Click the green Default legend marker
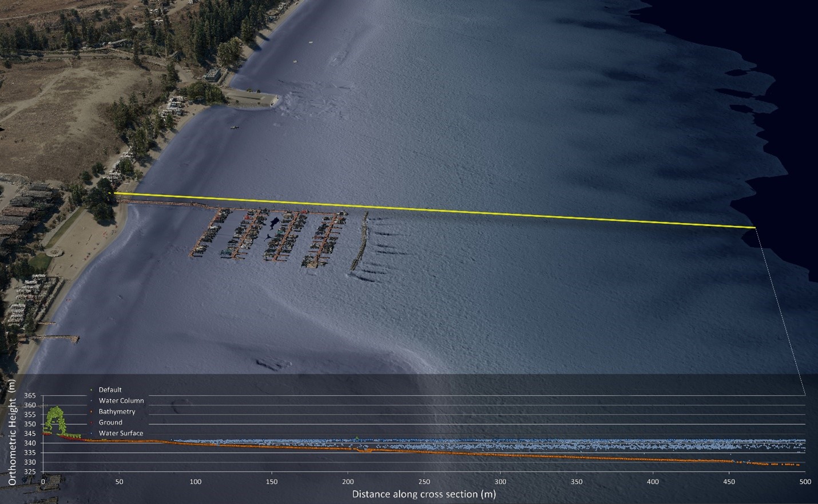Image resolution: width=818 pixels, height=504 pixels. point(91,390)
